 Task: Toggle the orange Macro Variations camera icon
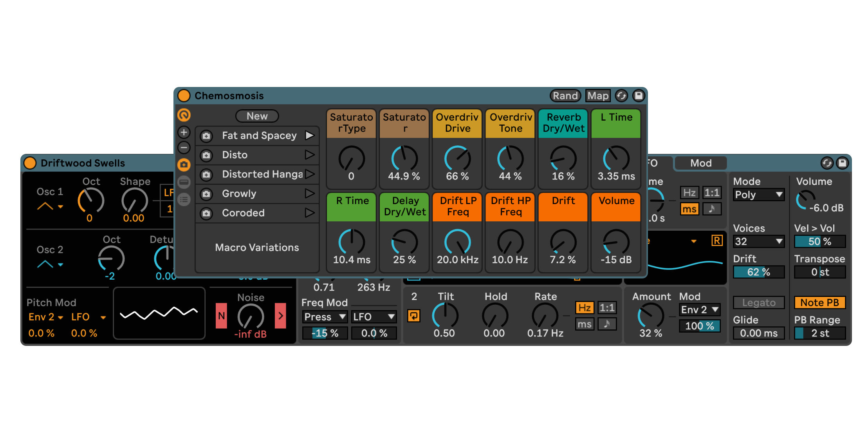pos(184,165)
